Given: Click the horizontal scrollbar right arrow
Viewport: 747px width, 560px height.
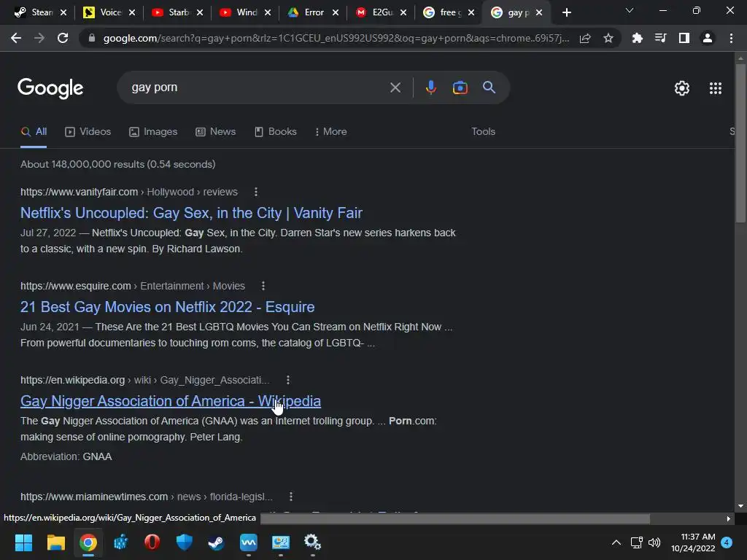Looking at the screenshot, I should [728, 518].
